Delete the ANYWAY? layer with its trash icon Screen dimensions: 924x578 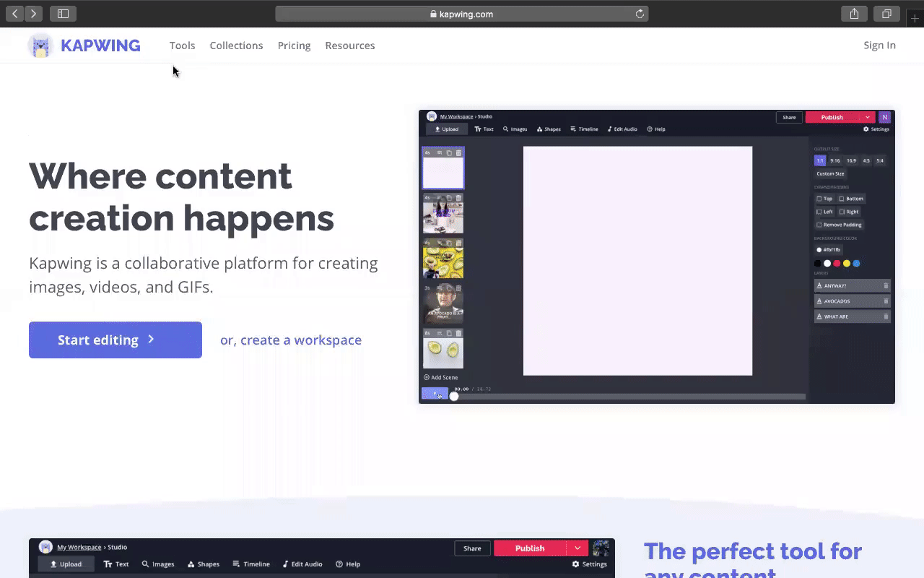pyautogui.click(x=886, y=286)
